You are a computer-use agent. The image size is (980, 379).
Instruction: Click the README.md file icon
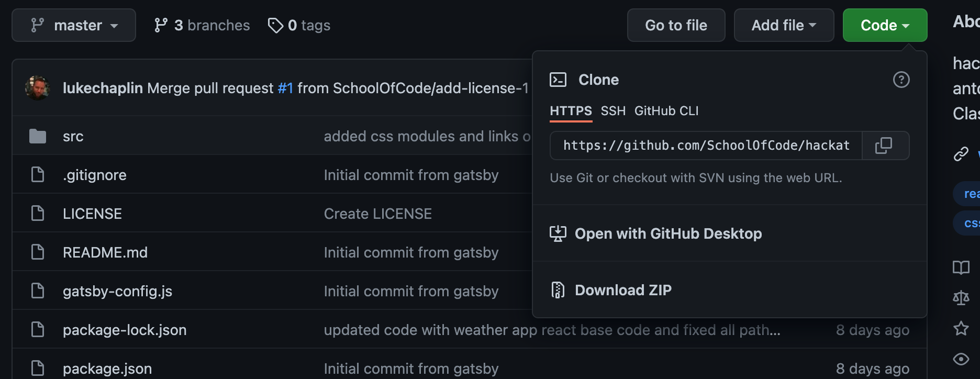(x=38, y=252)
